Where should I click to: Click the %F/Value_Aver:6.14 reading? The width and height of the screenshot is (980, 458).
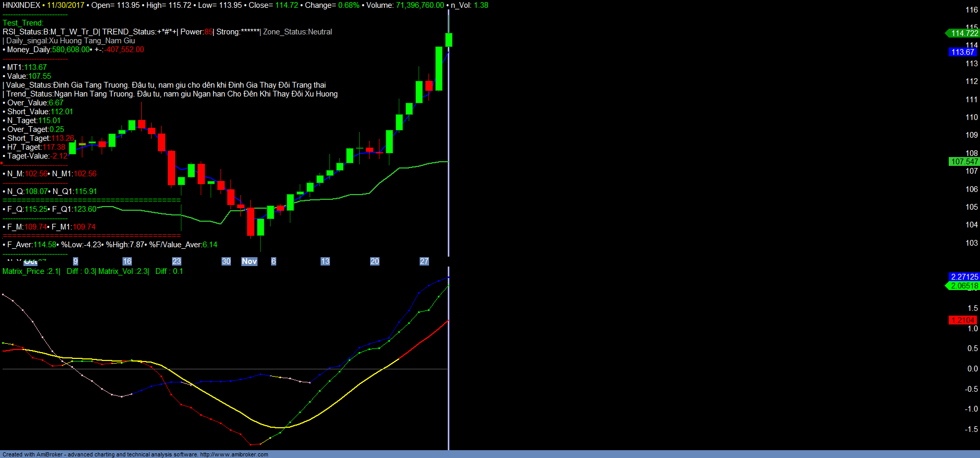tap(183, 245)
